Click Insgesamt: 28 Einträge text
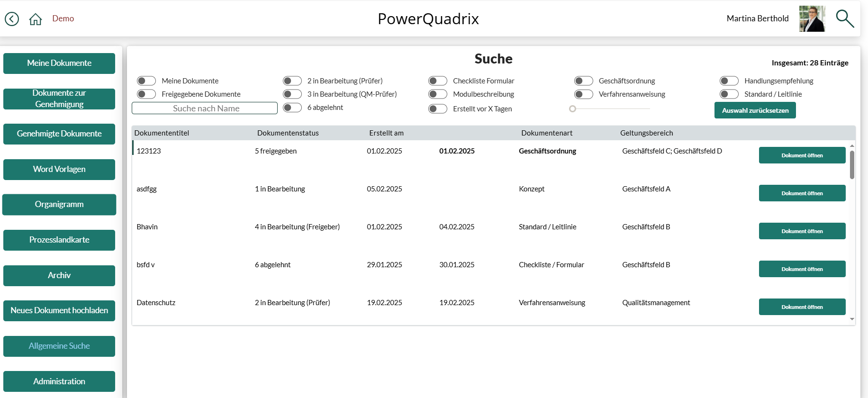 click(x=810, y=63)
